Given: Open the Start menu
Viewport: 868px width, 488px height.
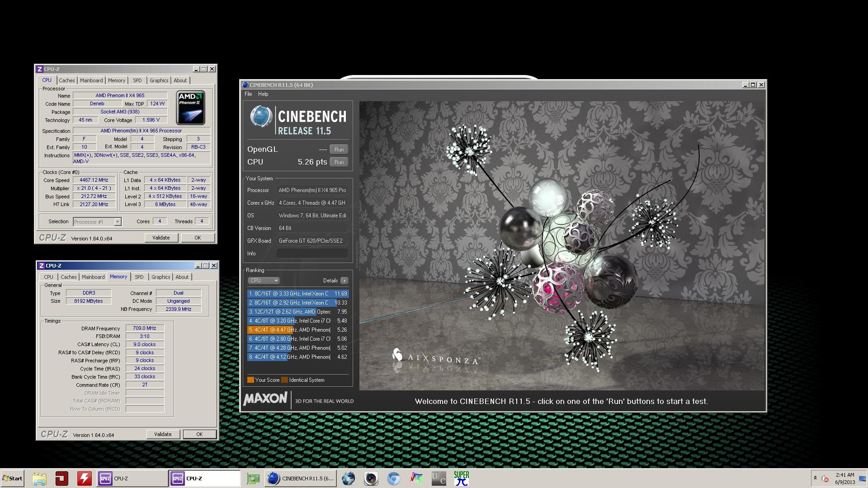Looking at the screenshot, I should 12,479.
